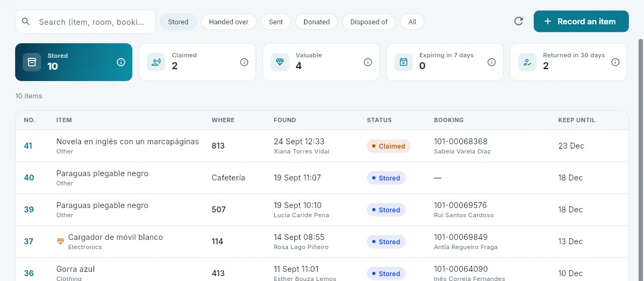Click the ITEM column header

[x=64, y=120]
